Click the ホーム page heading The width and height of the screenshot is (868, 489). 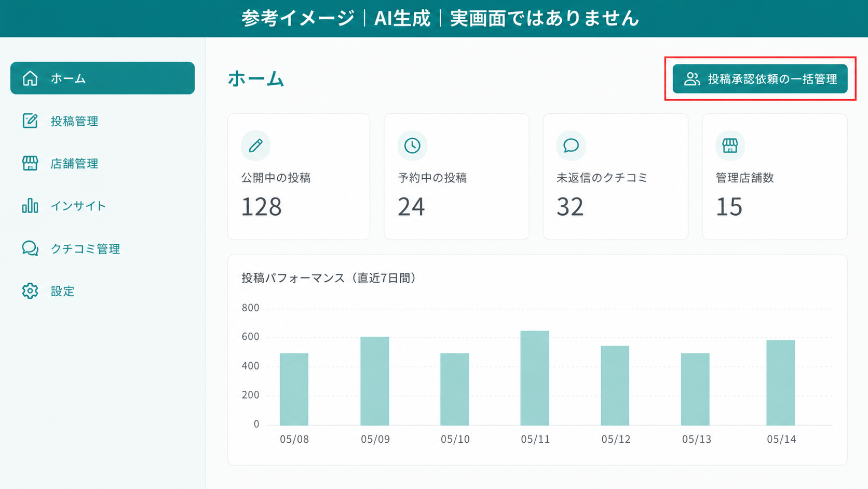pyautogui.click(x=256, y=79)
